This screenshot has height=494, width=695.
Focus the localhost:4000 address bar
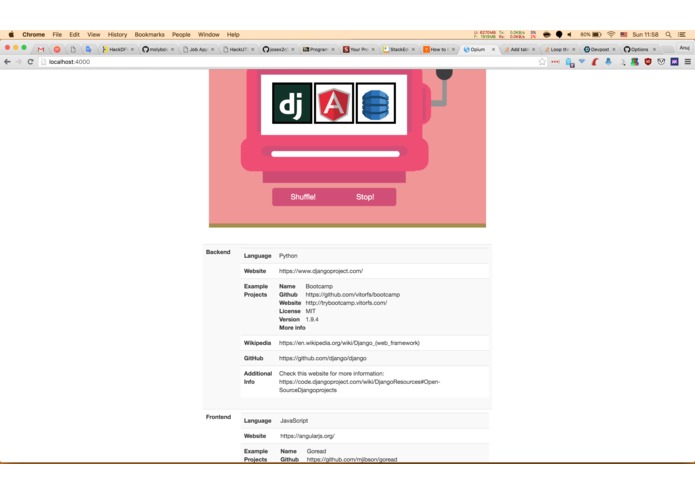pyautogui.click(x=288, y=62)
